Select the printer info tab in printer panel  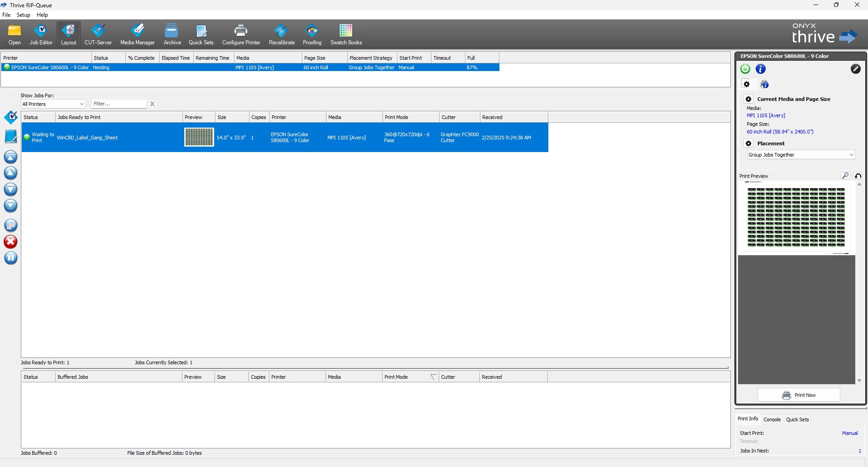coord(764,84)
